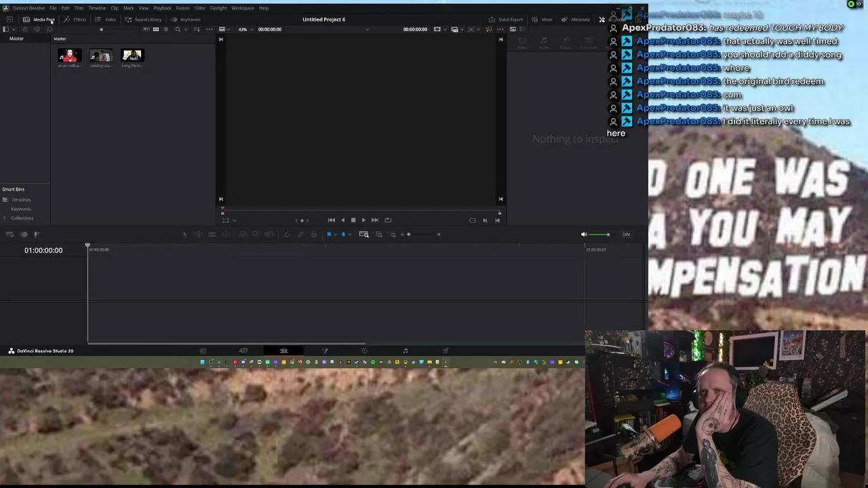Open the Workspace menu
Viewport: 868px width, 488px height.
[243, 8]
